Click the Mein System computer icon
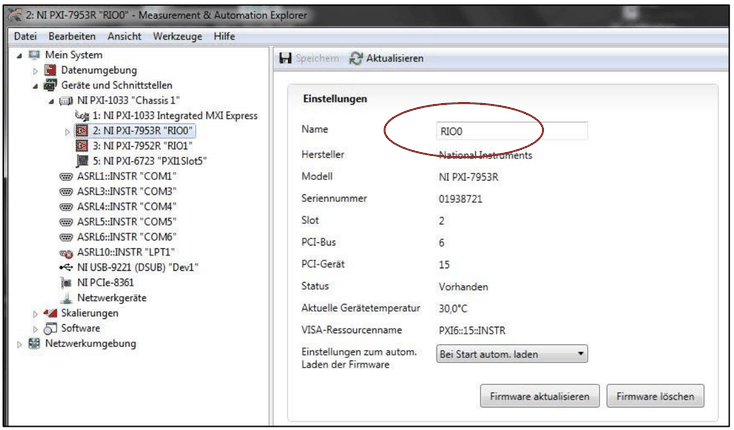Screen dimensions: 734x430 (x=34, y=55)
